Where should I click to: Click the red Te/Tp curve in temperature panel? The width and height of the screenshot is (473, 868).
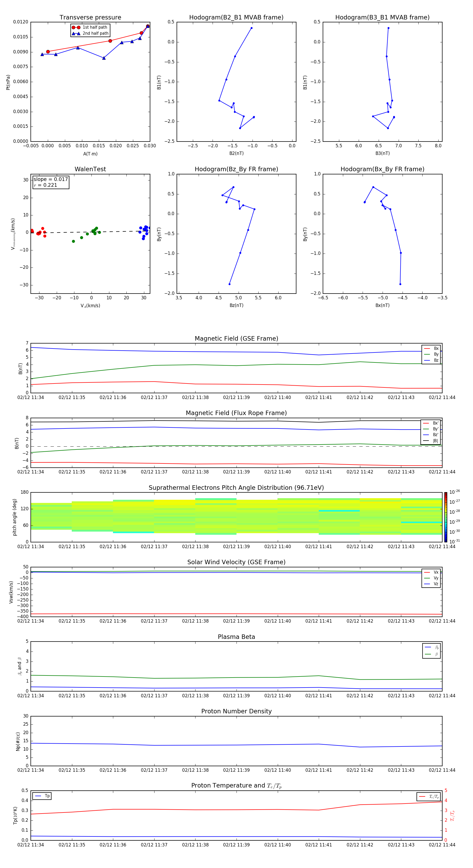tap(236, 810)
